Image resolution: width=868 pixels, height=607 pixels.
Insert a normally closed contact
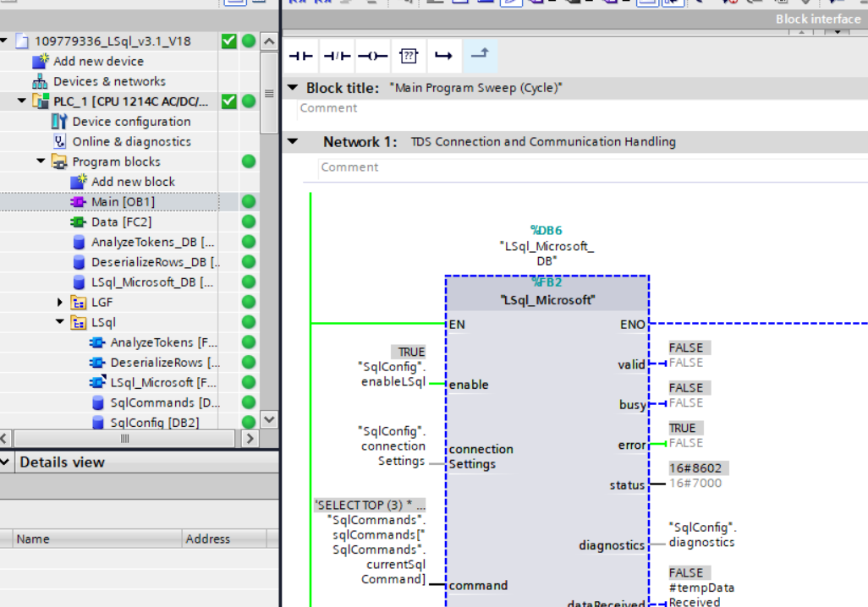[x=337, y=57]
